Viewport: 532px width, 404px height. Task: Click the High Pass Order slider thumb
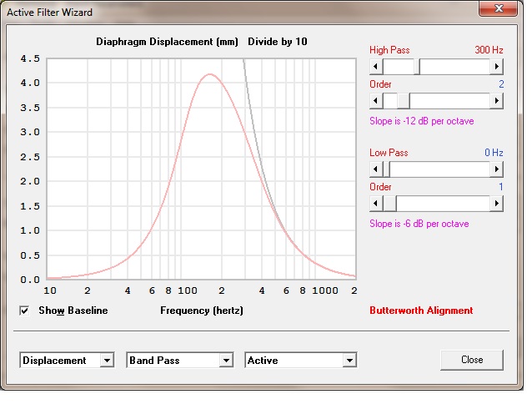tap(404, 101)
